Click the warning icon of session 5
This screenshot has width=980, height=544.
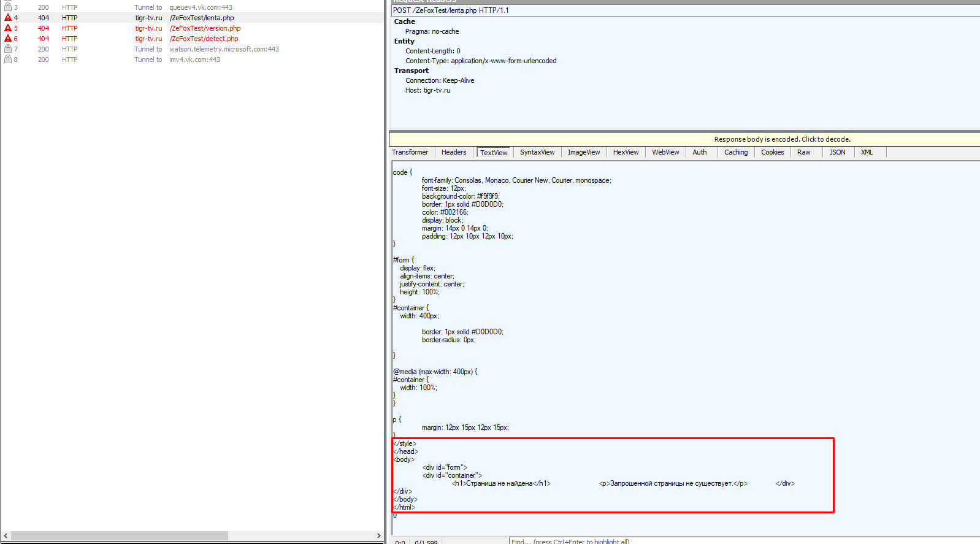coord(8,28)
